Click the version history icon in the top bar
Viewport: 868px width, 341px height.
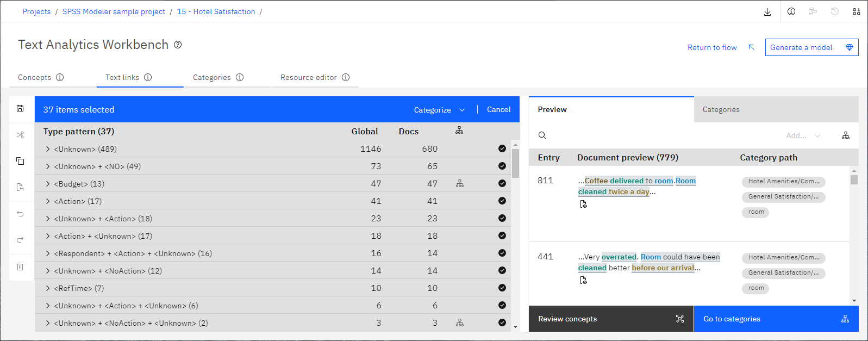pyautogui.click(x=835, y=11)
